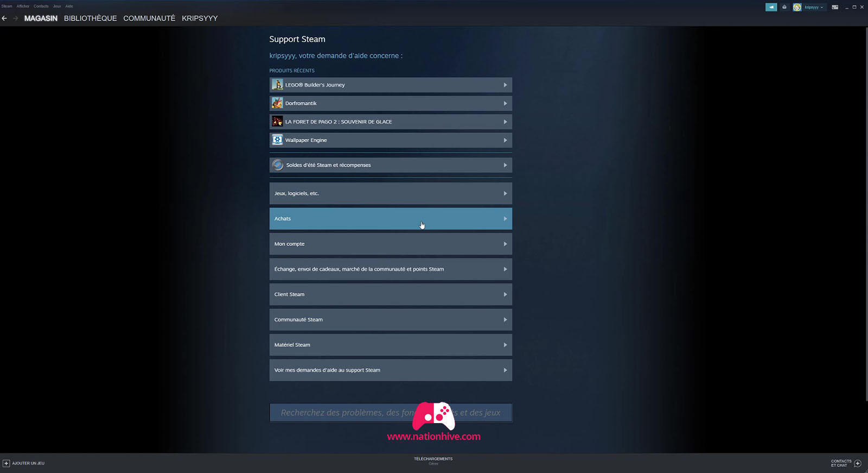868x473 pixels.
Task: Open Échange, envoi de cadeaux category
Action: [x=391, y=269]
